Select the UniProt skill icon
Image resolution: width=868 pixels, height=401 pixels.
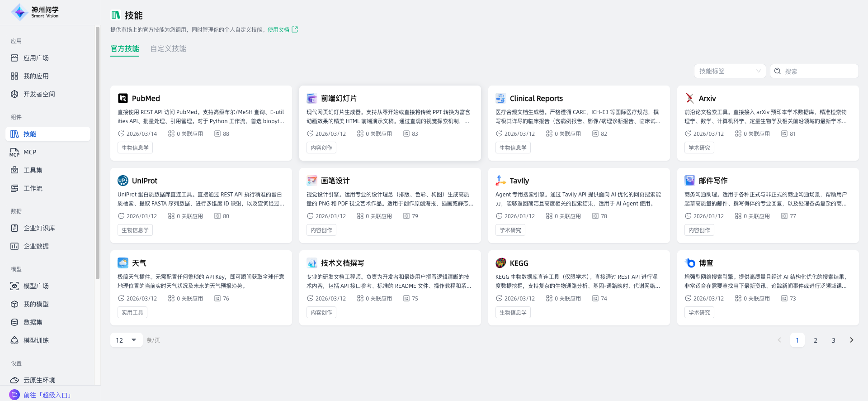click(x=123, y=181)
